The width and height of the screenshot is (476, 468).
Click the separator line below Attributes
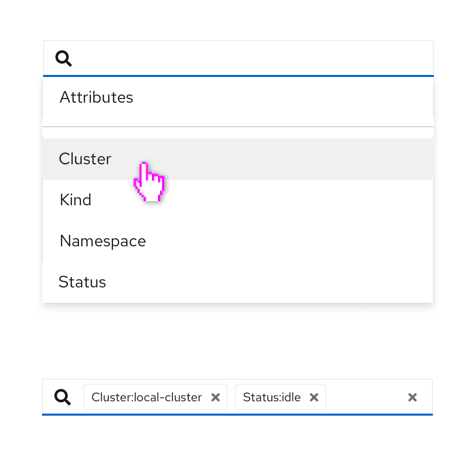tap(238, 126)
